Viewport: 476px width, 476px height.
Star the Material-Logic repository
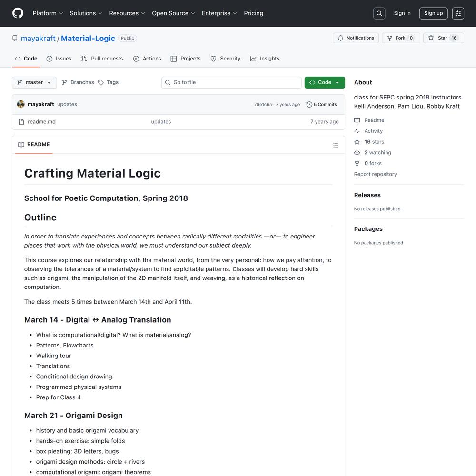(443, 38)
